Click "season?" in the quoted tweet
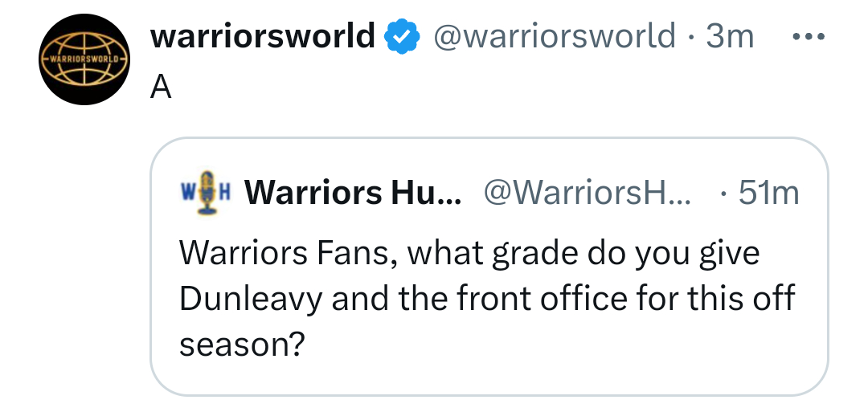Screen dimensions: 868x412 click(x=243, y=345)
